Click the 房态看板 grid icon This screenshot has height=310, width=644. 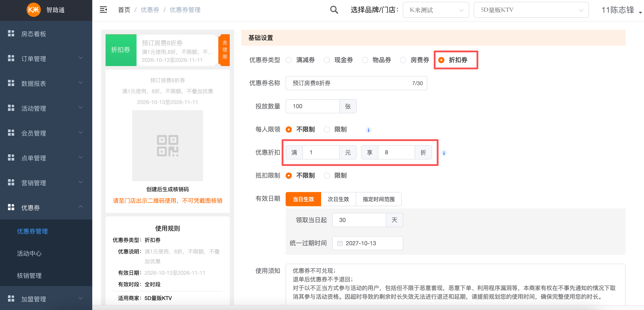click(11, 33)
